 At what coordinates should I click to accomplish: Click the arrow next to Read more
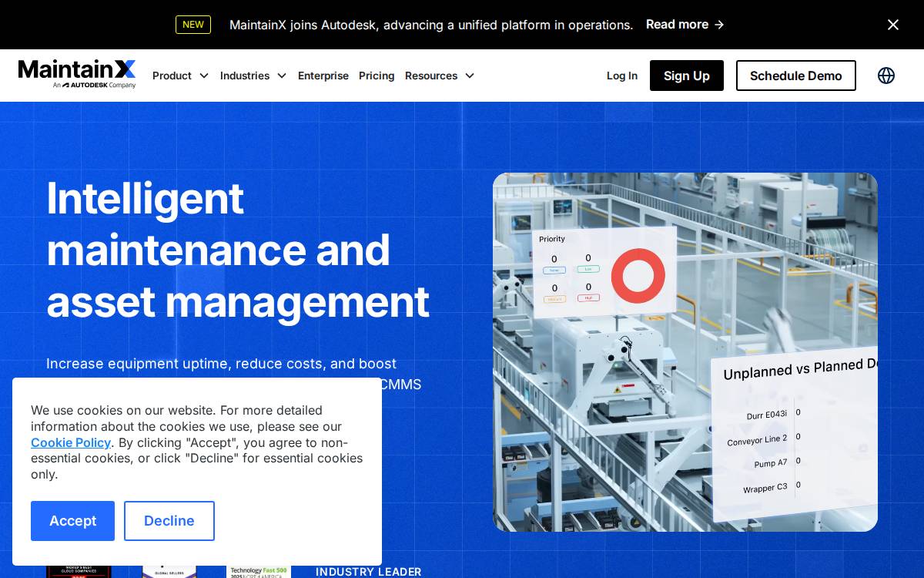click(719, 25)
